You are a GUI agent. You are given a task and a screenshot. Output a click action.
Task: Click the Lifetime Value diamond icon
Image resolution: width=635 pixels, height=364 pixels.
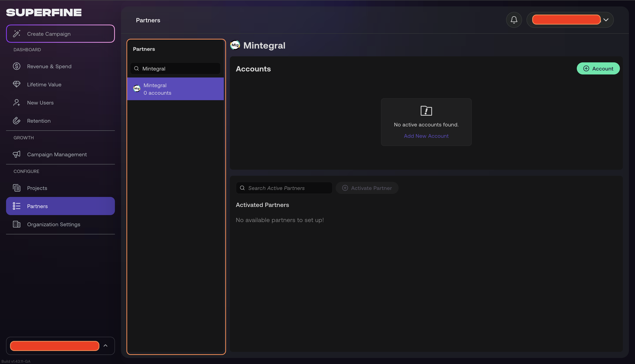point(16,84)
